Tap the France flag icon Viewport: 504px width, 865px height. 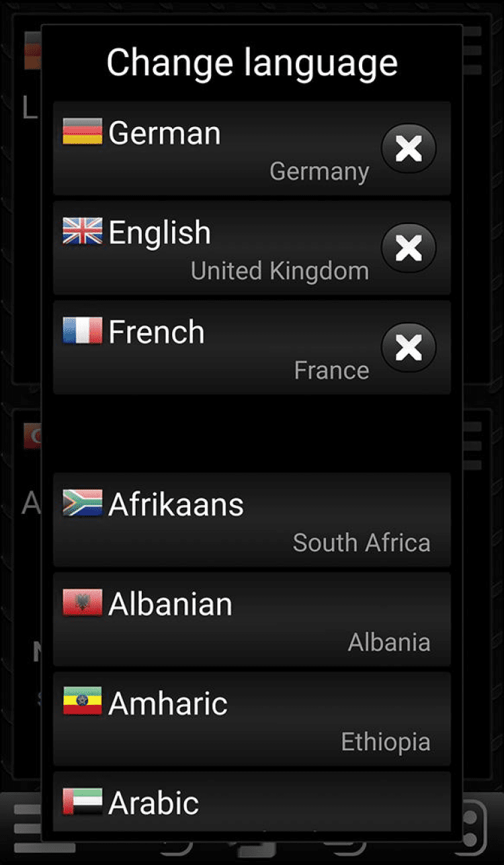[83, 331]
